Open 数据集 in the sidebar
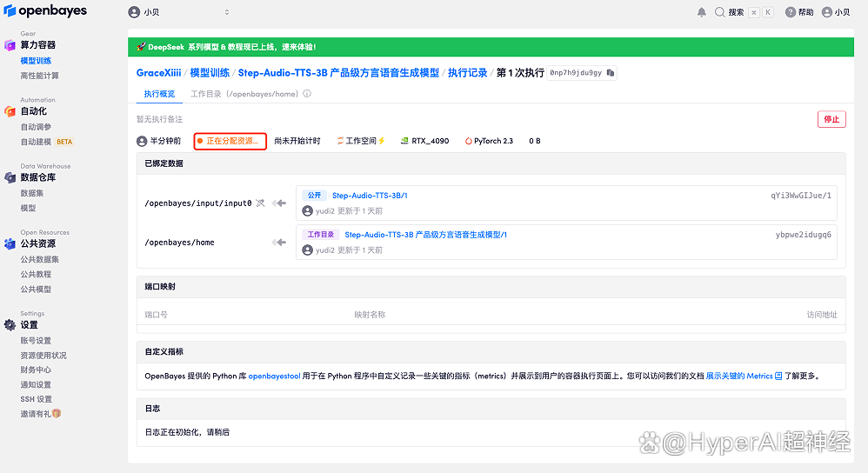868x473 pixels. 31,193
